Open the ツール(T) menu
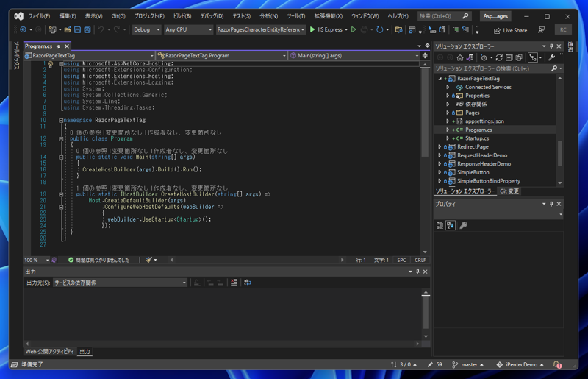The height and width of the screenshot is (379, 588). click(296, 16)
